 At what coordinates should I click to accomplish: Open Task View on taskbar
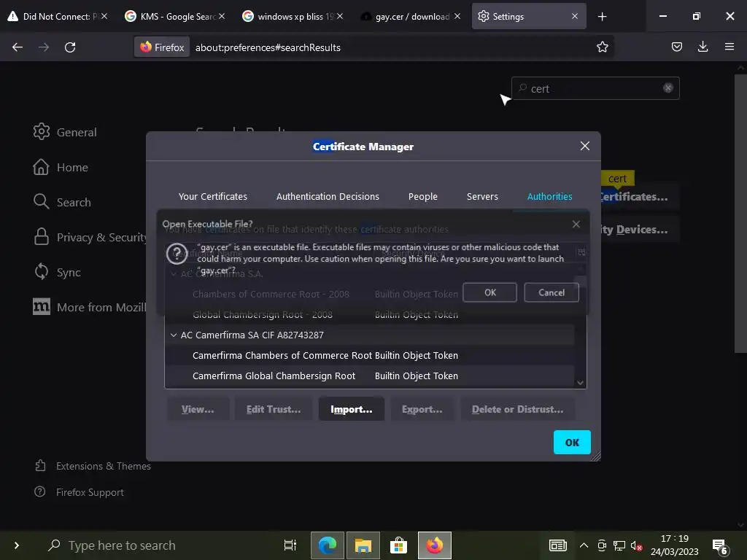pos(290,545)
